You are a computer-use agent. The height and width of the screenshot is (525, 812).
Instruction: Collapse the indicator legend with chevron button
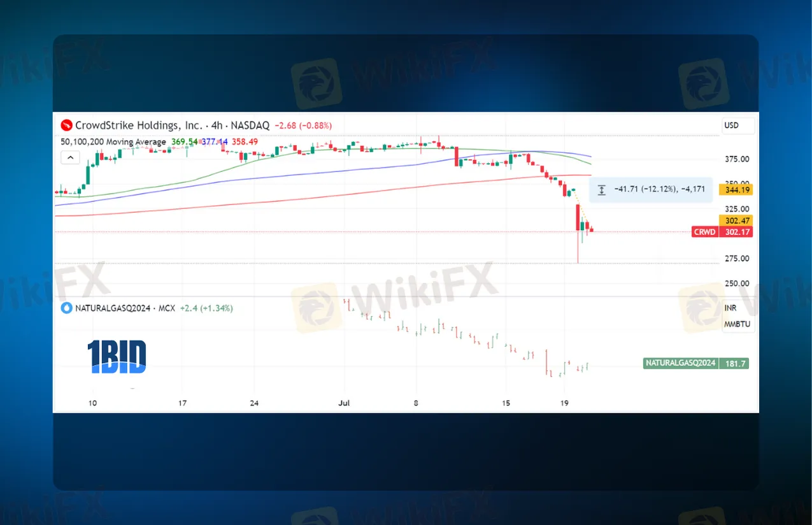coord(70,157)
